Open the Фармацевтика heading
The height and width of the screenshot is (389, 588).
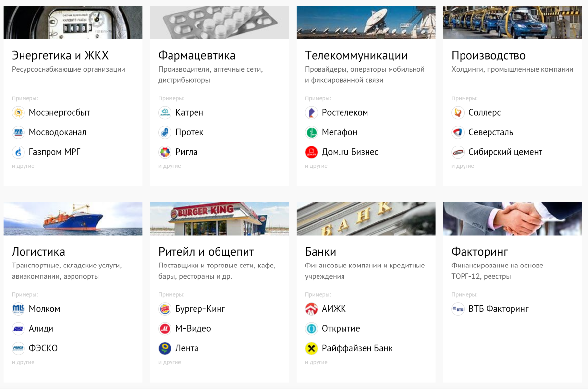197,55
